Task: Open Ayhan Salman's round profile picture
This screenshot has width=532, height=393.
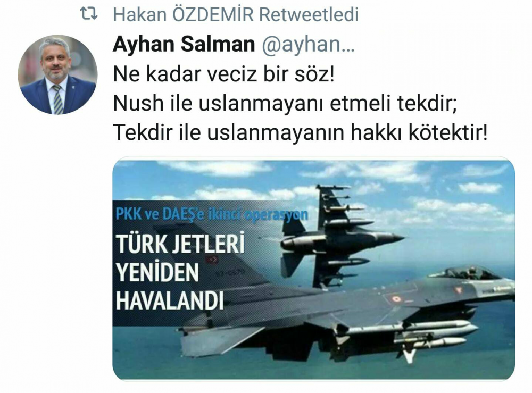Action: pyautogui.click(x=57, y=75)
